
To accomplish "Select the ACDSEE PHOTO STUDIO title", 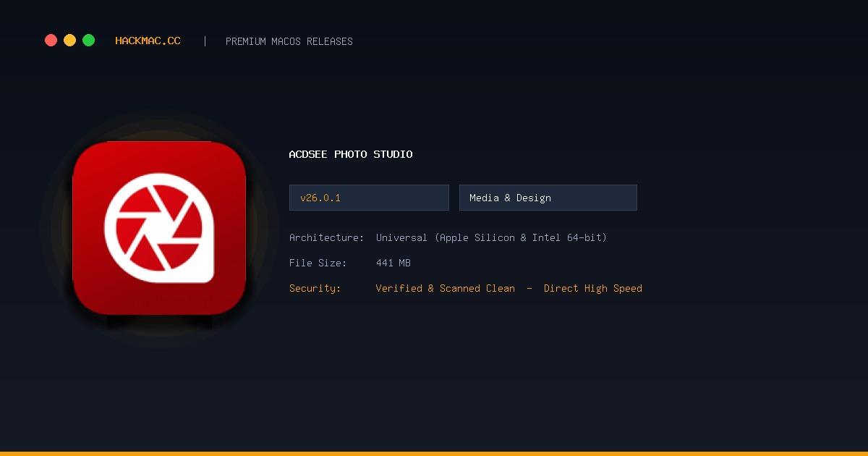I will click(351, 154).
